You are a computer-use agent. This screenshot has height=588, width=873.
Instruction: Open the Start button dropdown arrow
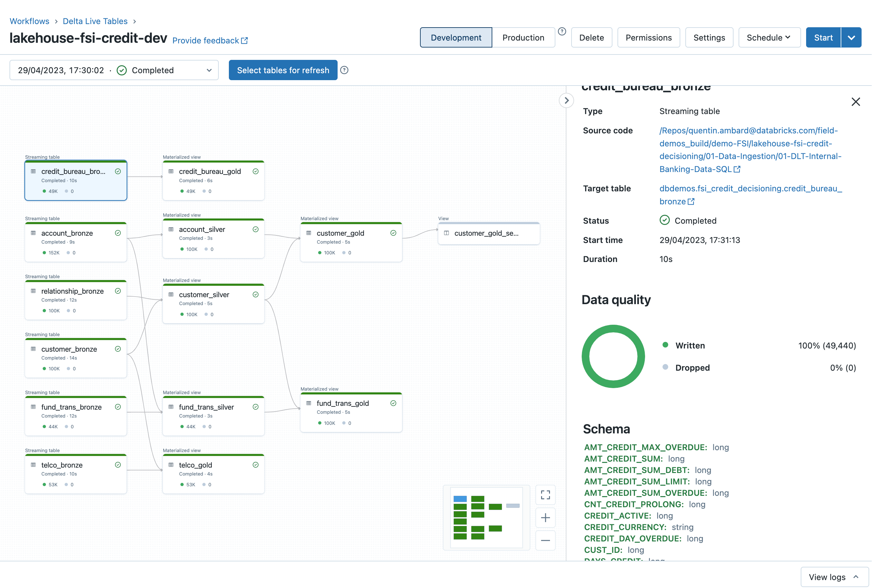pos(851,37)
